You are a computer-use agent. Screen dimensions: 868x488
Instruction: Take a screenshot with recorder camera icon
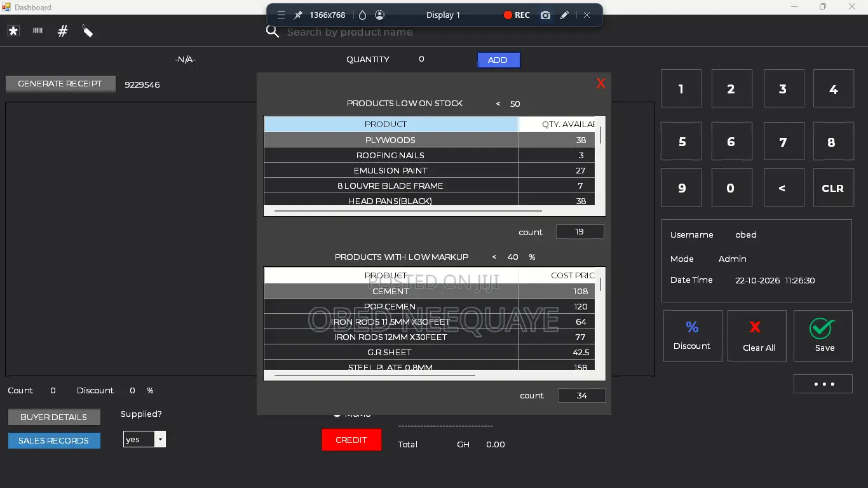(x=545, y=15)
